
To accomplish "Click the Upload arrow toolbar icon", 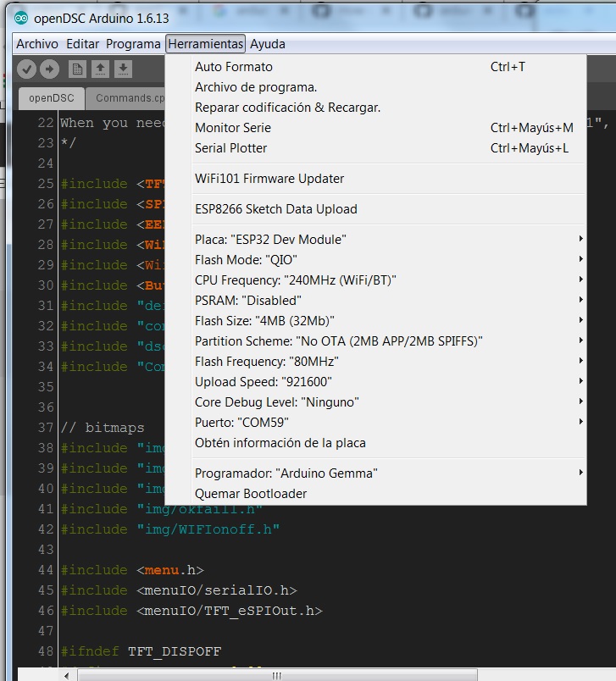I will click(x=49, y=69).
